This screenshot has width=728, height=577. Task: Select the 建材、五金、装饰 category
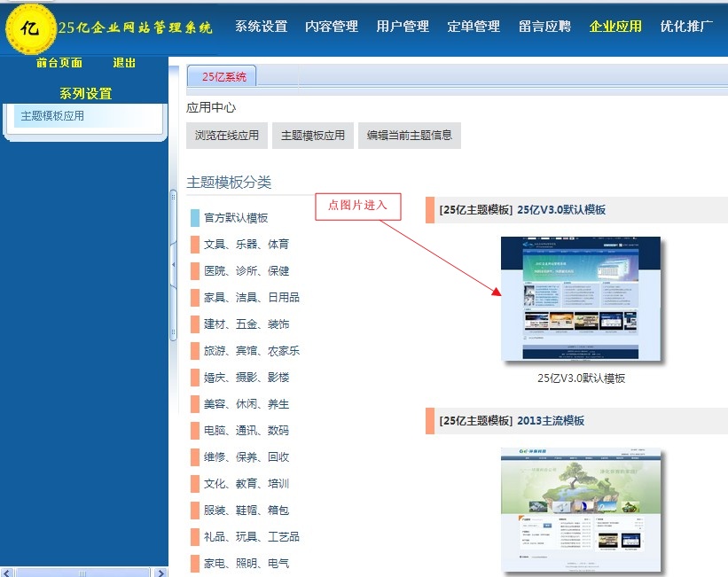[x=247, y=324]
